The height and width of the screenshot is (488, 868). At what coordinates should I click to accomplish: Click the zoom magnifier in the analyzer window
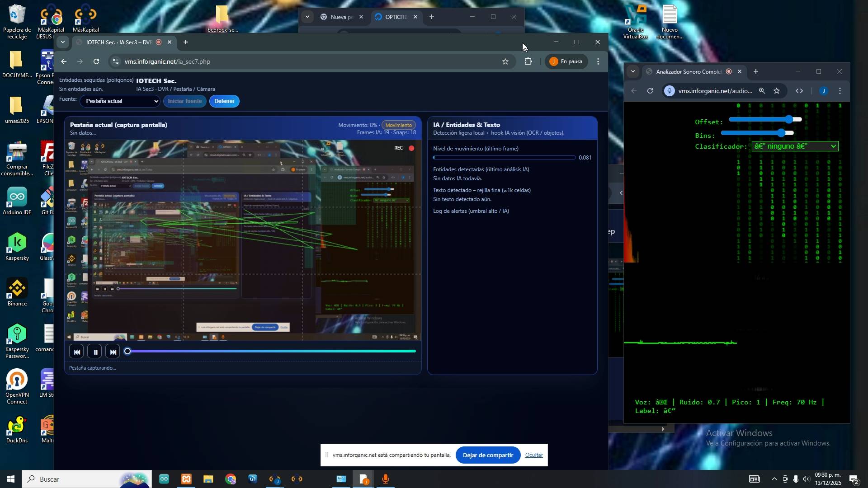[762, 91]
